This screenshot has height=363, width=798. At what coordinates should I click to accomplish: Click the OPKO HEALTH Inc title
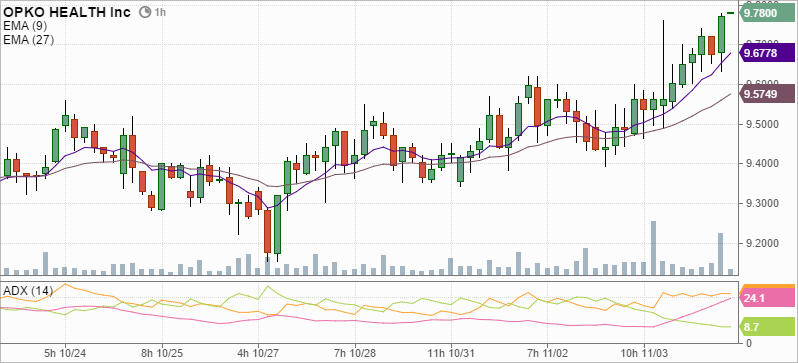pos(67,12)
